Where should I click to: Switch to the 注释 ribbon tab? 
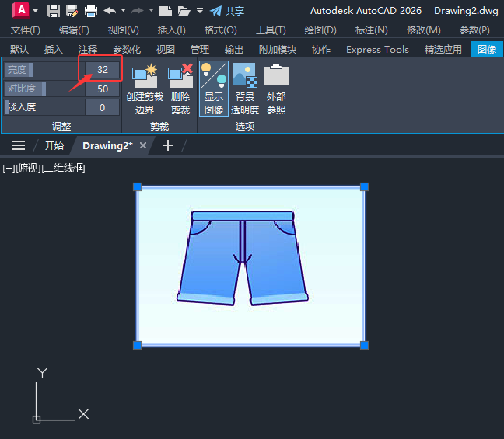click(x=88, y=50)
